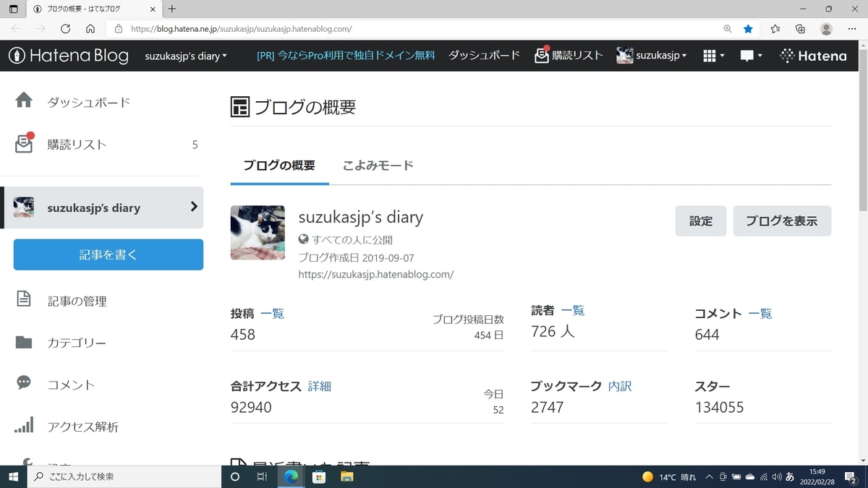This screenshot has width=868, height=488.
Task: Select the ブログの概要 browser tab
Action: (93, 9)
